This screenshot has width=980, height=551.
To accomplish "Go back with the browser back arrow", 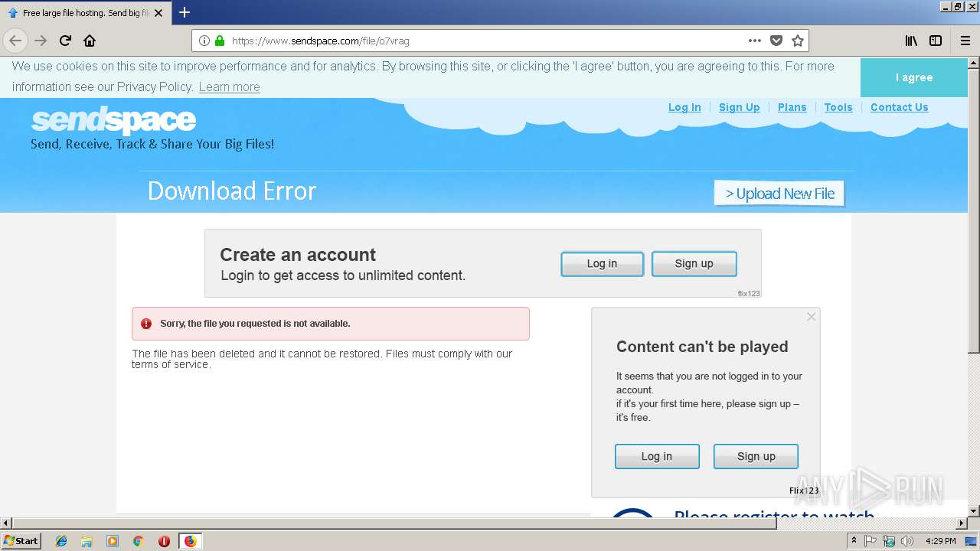I will (x=15, y=41).
